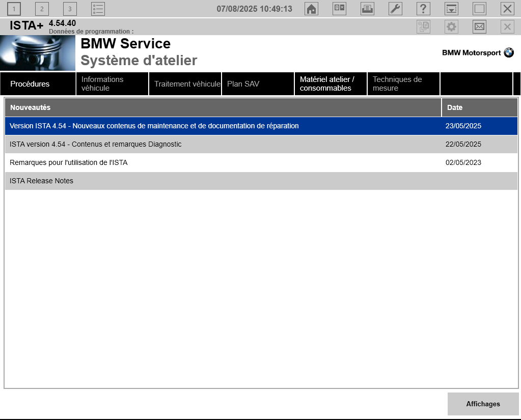Expand the dropdown window icon
The image size is (521, 420).
coord(451,9)
